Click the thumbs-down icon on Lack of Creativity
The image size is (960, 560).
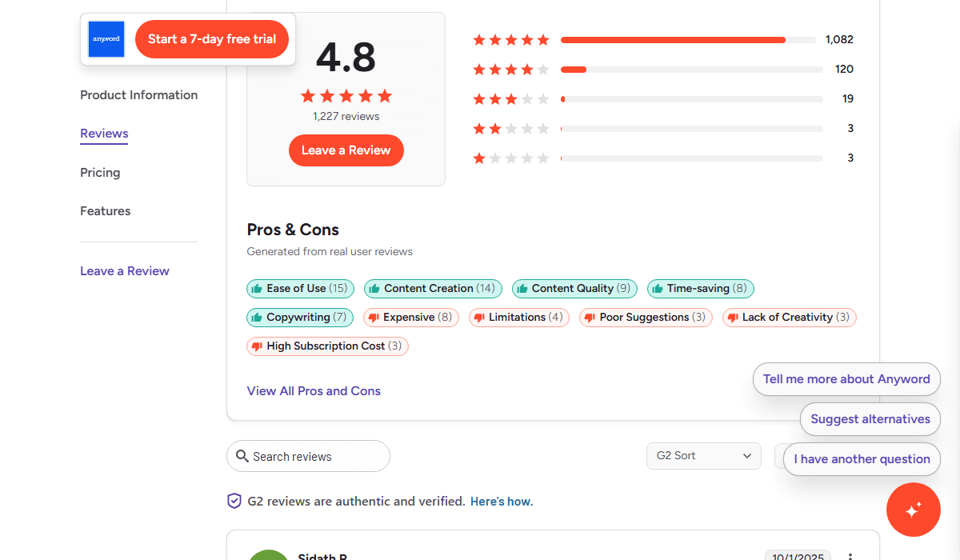tap(733, 317)
